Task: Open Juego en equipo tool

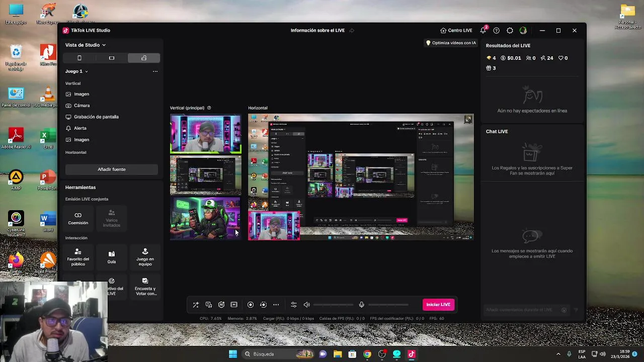Action: 145,257
